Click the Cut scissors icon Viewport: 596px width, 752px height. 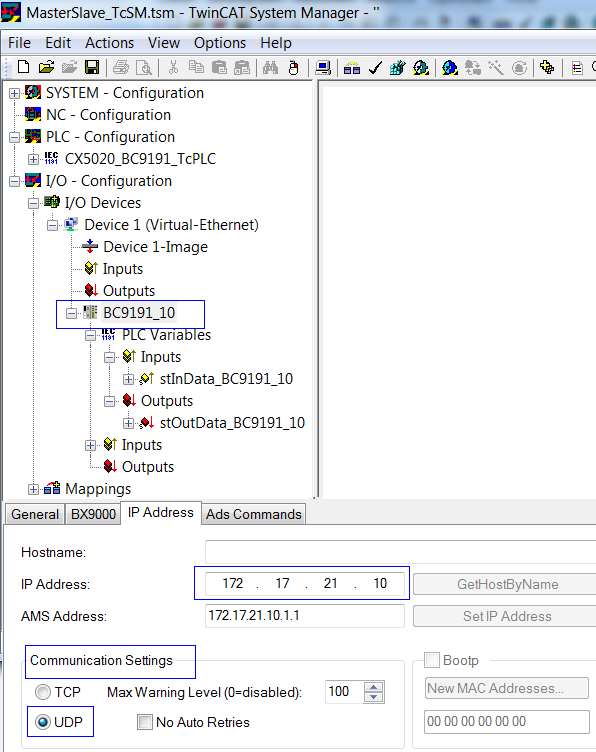pos(173,67)
